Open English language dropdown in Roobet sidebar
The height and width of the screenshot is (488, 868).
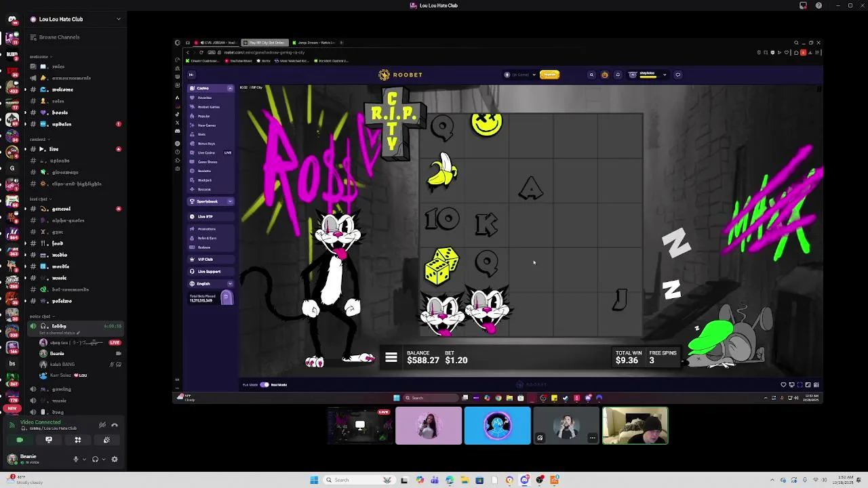(x=230, y=283)
